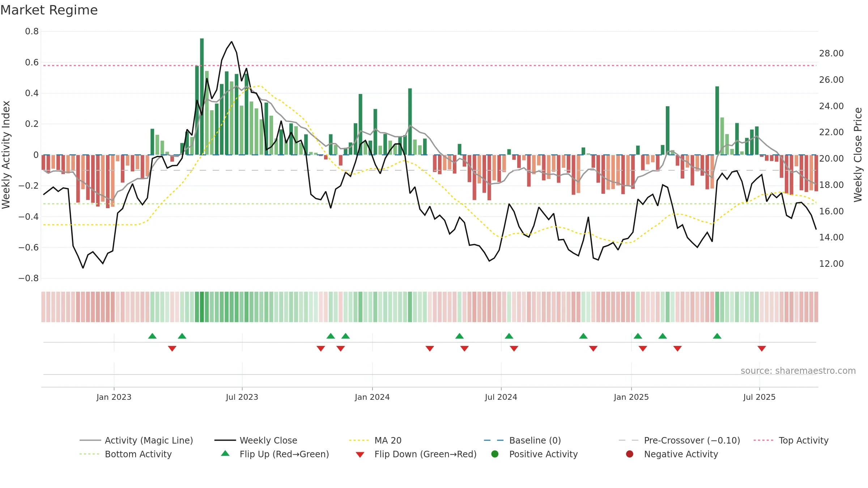Image resolution: width=868 pixels, height=488 pixels.
Task: Click the Jan 2025 axis label
Action: pyautogui.click(x=631, y=397)
